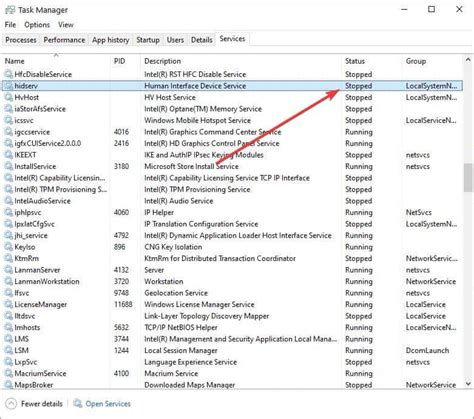This screenshot has width=474, height=419.
Task: Switch to the Performance tab
Action: pos(64,40)
